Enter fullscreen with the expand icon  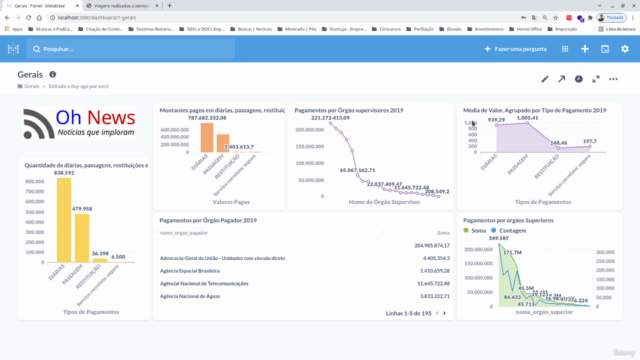[596, 79]
